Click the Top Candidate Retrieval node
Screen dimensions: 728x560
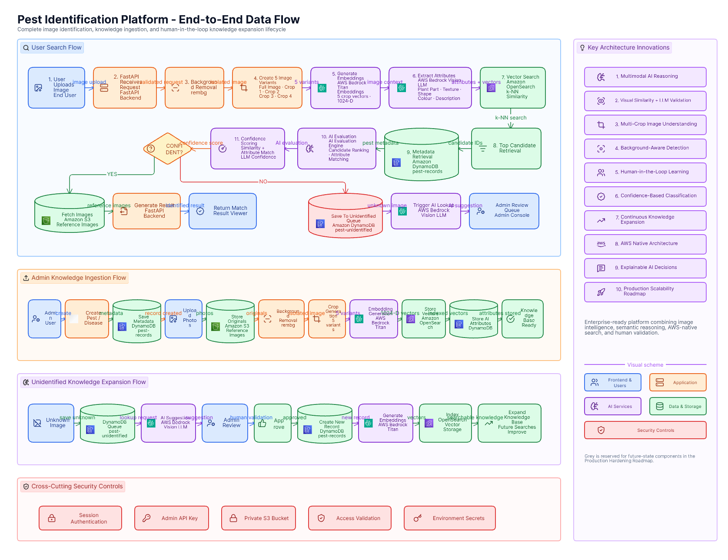pyautogui.click(x=506, y=149)
